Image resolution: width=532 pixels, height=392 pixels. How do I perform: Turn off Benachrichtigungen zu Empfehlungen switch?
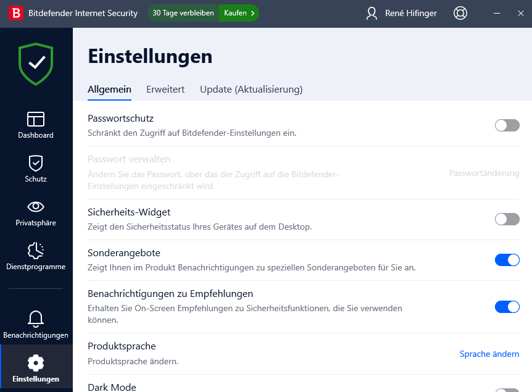point(507,307)
